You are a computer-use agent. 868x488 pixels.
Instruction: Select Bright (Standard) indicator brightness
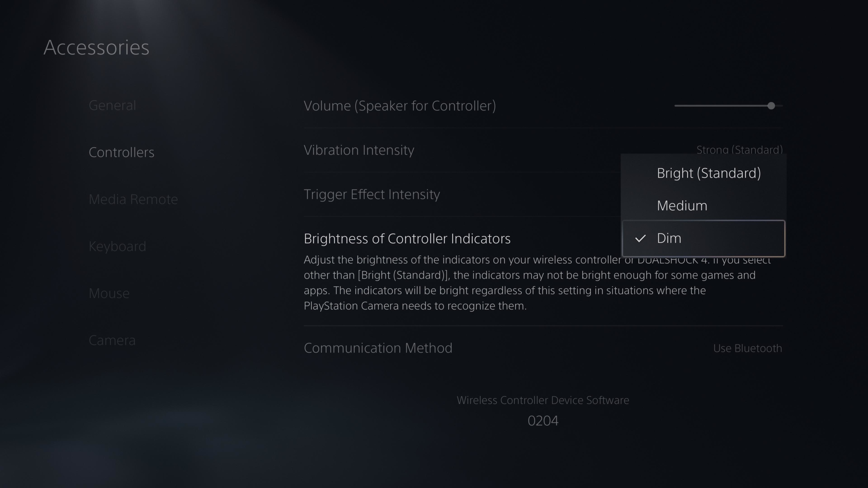tap(709, 173)
